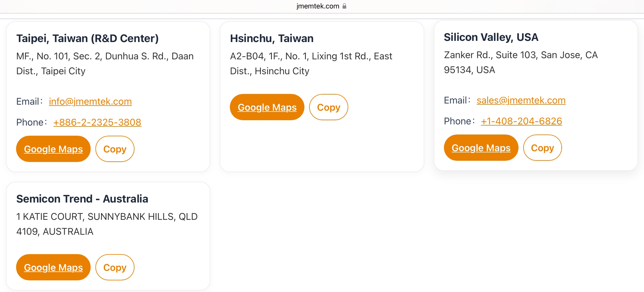This screenshot has height=292, width=644.
Task: Copy the Hsinchu, Taiwan address
Action: [329, 107]
